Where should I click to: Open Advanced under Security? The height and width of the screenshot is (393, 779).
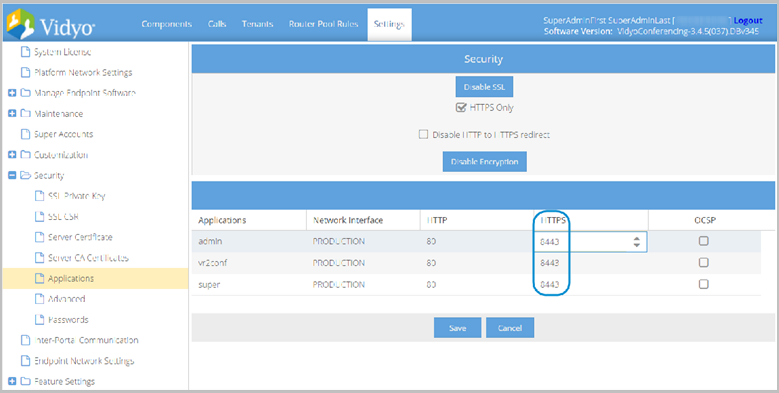[x=67, y=299]
